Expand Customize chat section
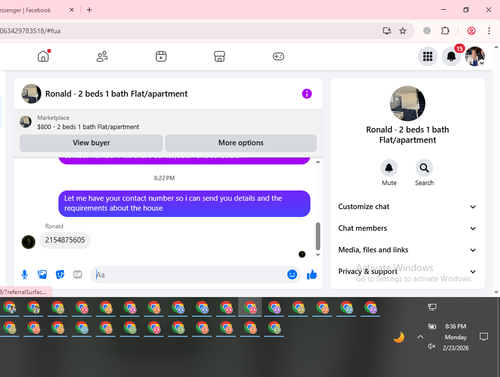Viewport: 500px width, 377px height. 407,207
